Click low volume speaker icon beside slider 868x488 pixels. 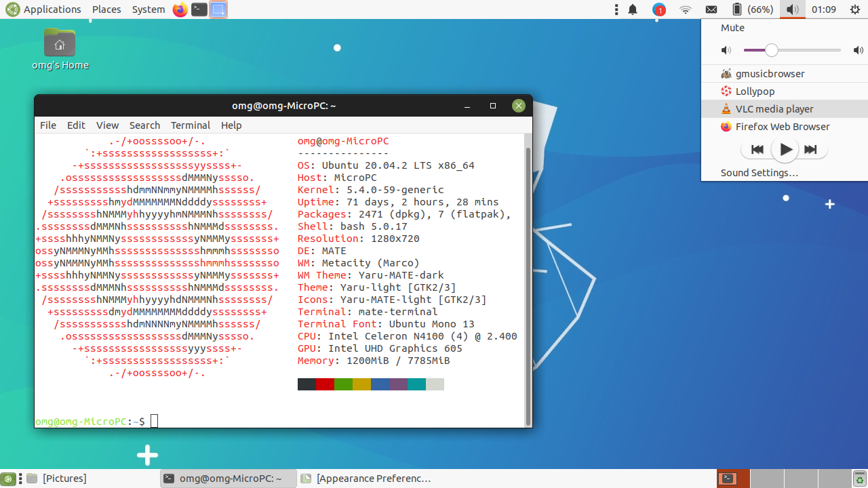[726, 50]
